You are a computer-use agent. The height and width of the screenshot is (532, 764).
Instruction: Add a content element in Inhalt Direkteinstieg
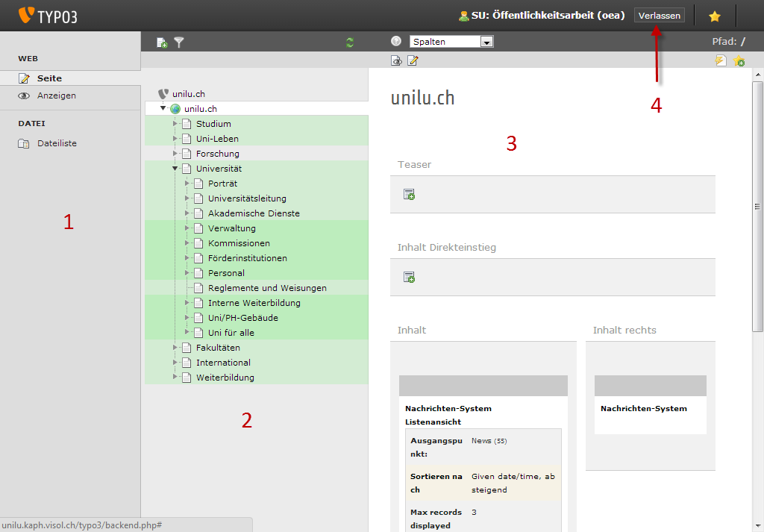point(409,278)
